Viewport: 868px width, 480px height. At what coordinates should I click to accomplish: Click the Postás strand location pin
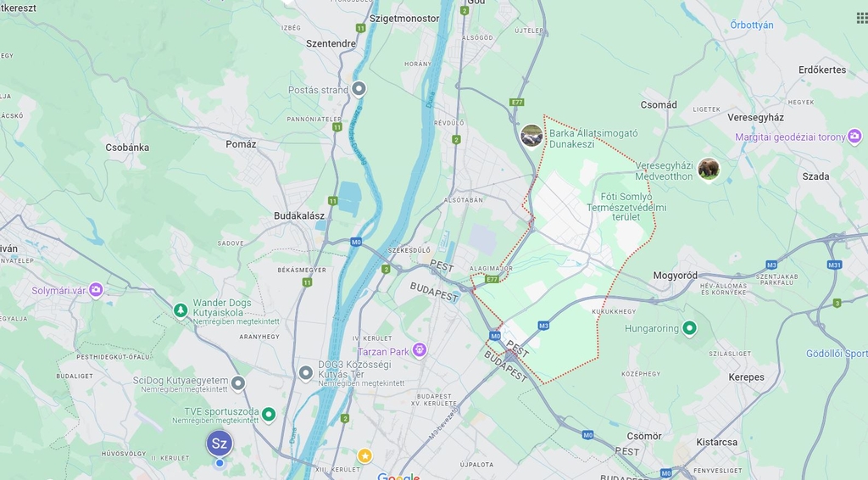point(359,88)
